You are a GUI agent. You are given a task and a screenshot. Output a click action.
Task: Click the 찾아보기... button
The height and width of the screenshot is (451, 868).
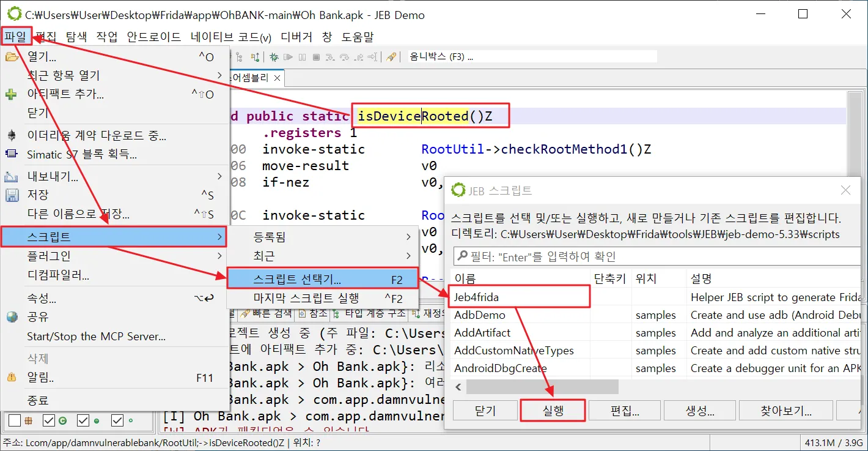[786, 411]
